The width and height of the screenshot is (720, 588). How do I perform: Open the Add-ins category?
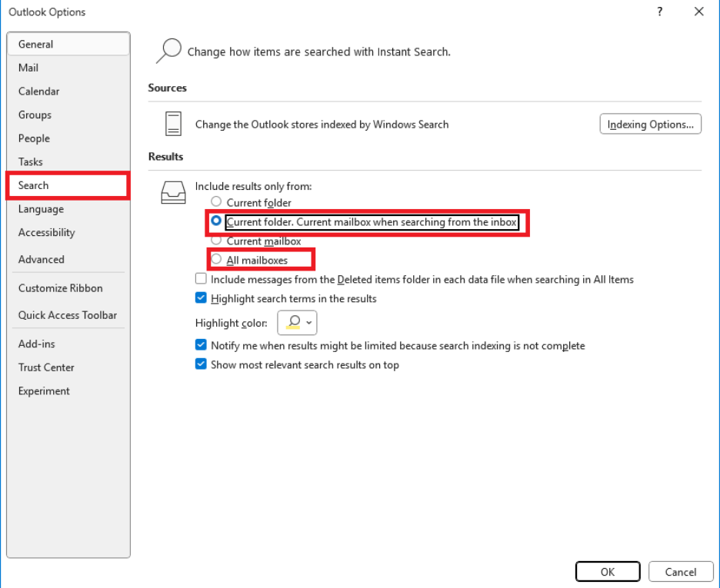coord(68,344)
